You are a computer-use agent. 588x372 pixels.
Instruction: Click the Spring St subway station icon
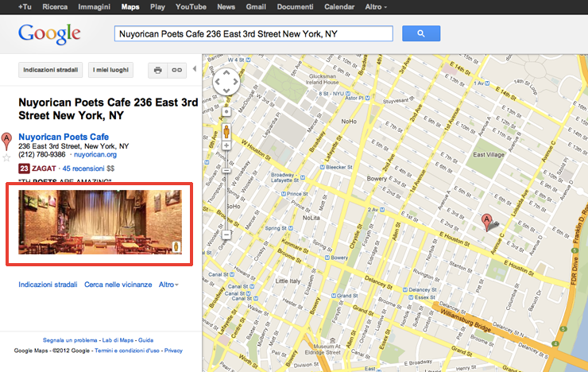pyautogui.click(x=291, y=228)
